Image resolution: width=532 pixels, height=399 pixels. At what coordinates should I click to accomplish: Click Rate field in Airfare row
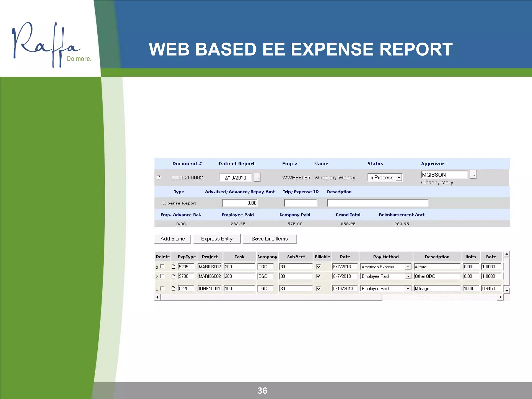491,267
